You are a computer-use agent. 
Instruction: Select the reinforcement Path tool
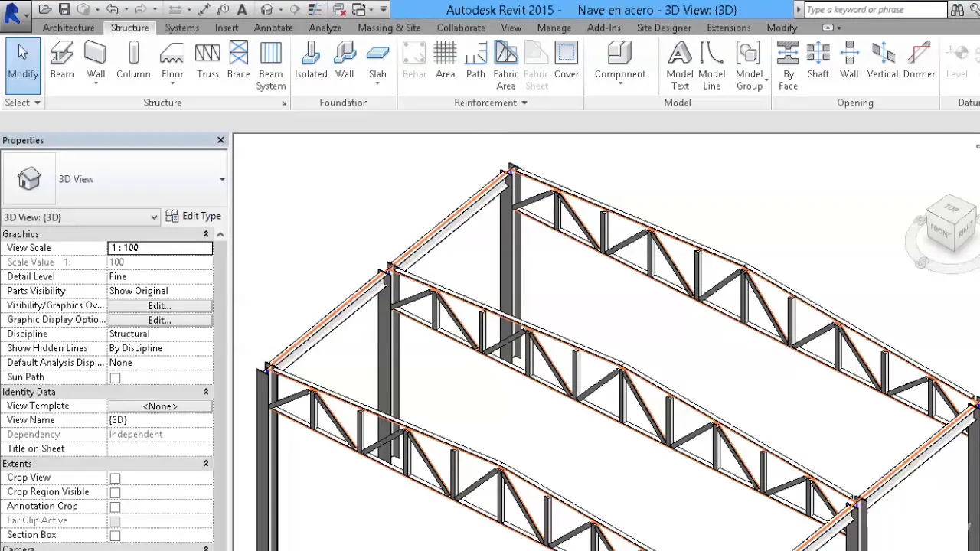pyautogui.click(x=475, y=60)
